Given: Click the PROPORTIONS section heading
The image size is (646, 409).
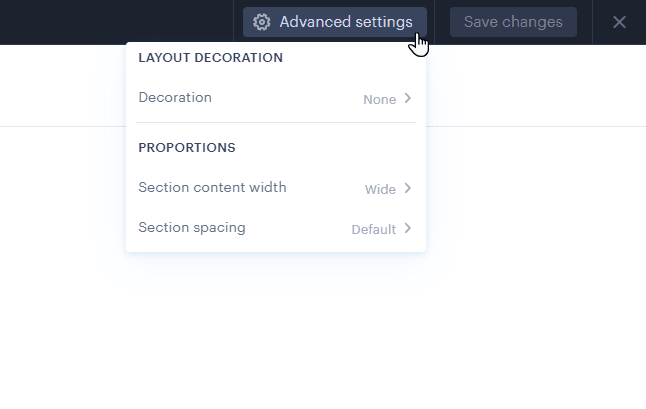Looking at the screenshot, I should click(187, 148).
